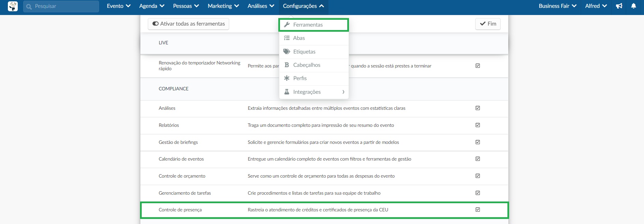Open the notifications bell icon
This screenshot has width=644, height=224.
(x=633, y=6)
